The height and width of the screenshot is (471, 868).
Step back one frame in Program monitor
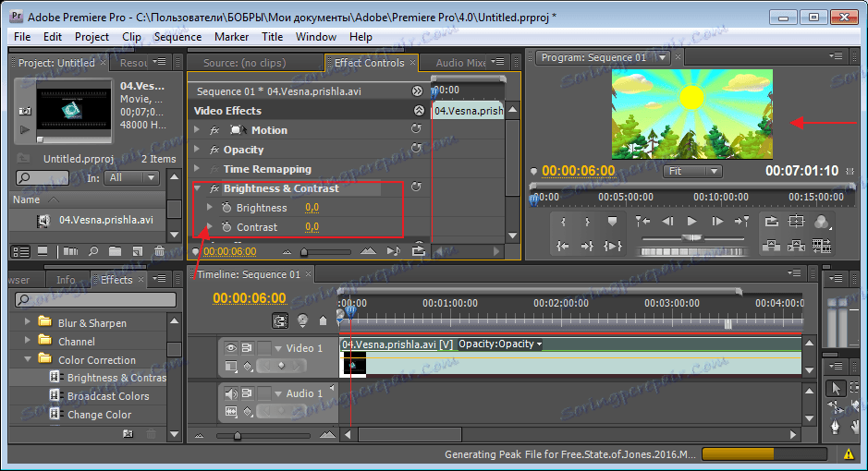tap(667, 221)
